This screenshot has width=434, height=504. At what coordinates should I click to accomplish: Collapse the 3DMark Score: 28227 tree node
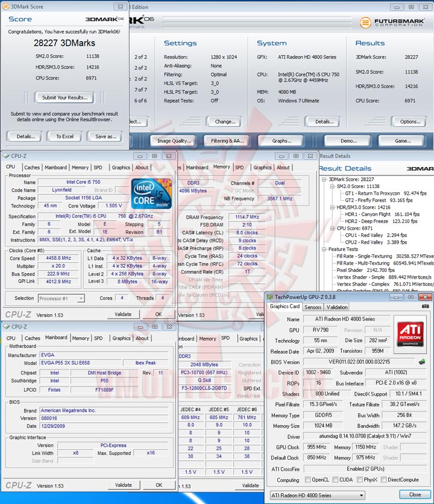coord(324,180)
